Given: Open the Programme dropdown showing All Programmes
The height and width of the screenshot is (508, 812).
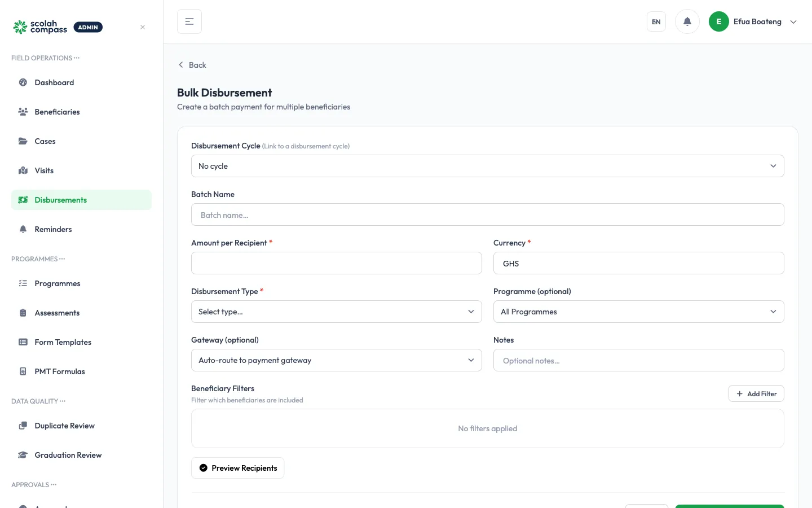Looking at the screenshot, I should coord(639,312).
